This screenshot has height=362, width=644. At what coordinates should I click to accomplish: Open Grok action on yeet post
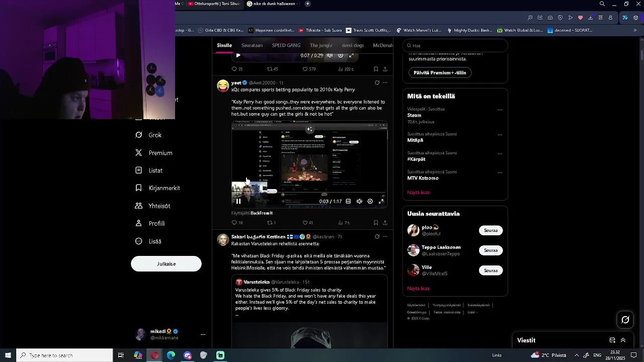tap(377, 82)
